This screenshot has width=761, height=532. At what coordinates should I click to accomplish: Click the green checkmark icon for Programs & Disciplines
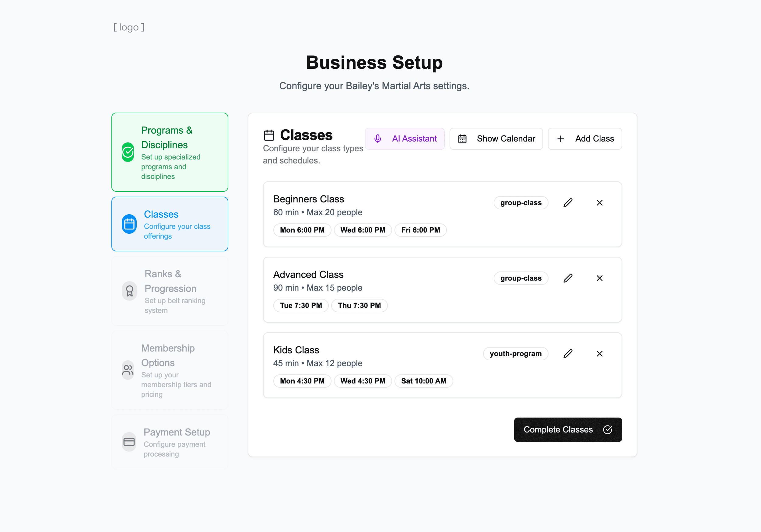coord(128,152)
